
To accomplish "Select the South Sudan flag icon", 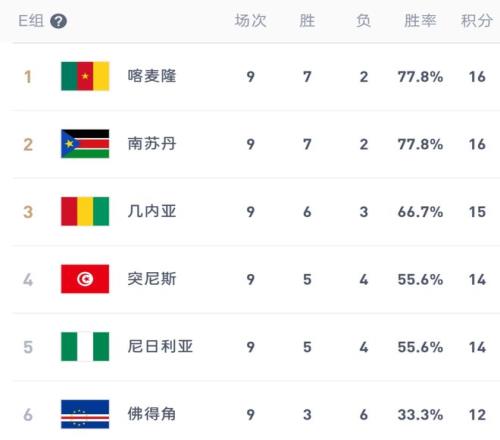I will pos(85,144).
